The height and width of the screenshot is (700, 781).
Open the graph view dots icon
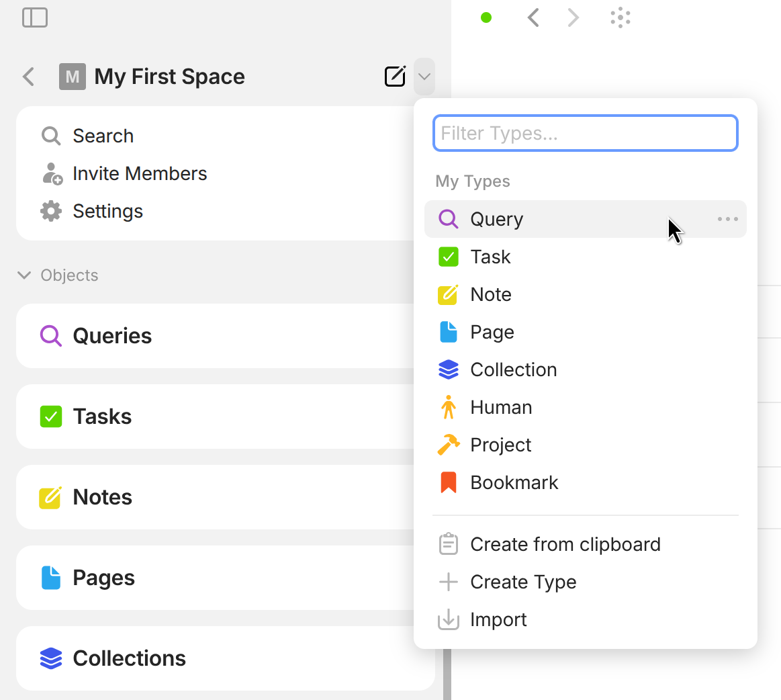(621, 18)
